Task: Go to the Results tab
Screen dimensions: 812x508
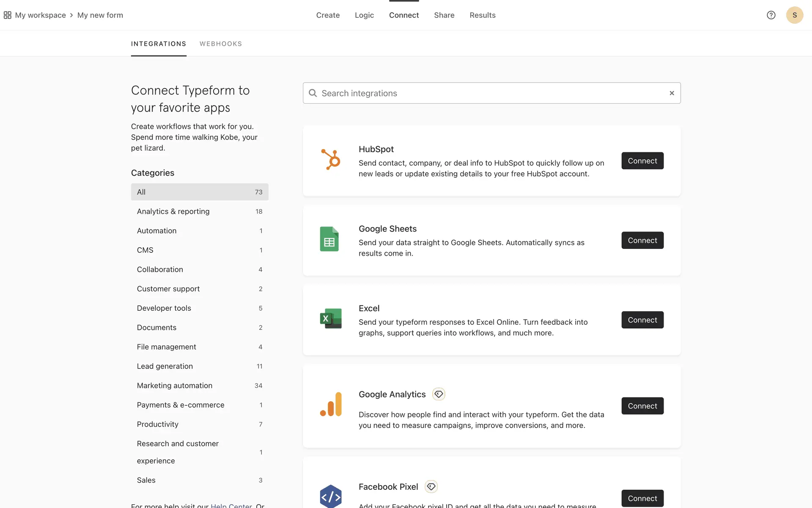Action: point(483,15)
